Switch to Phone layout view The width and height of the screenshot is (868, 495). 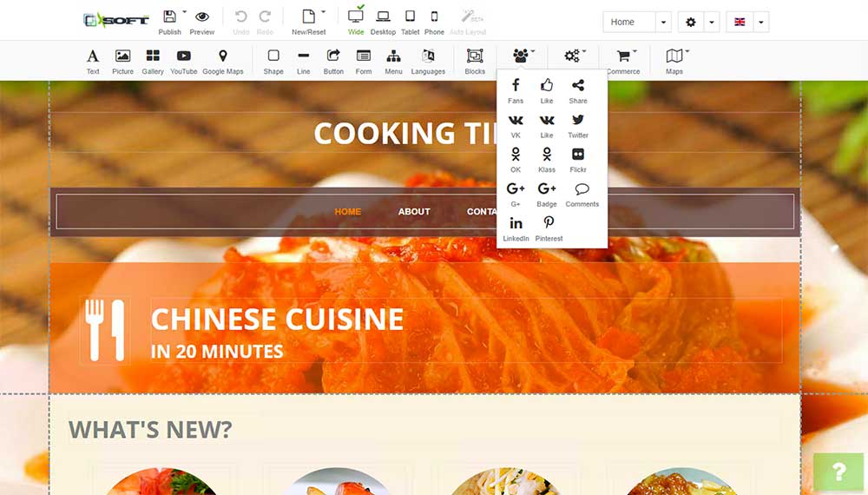[x=434, y=22]
